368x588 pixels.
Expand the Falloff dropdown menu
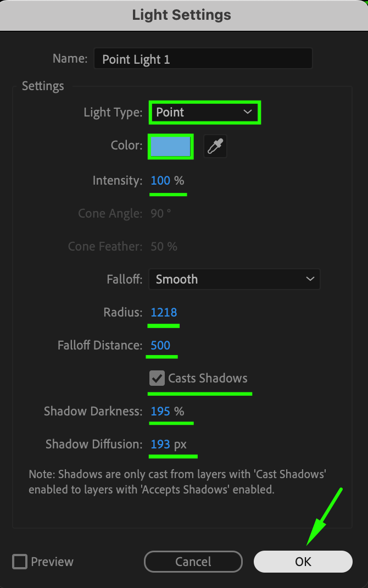(234, 279)
